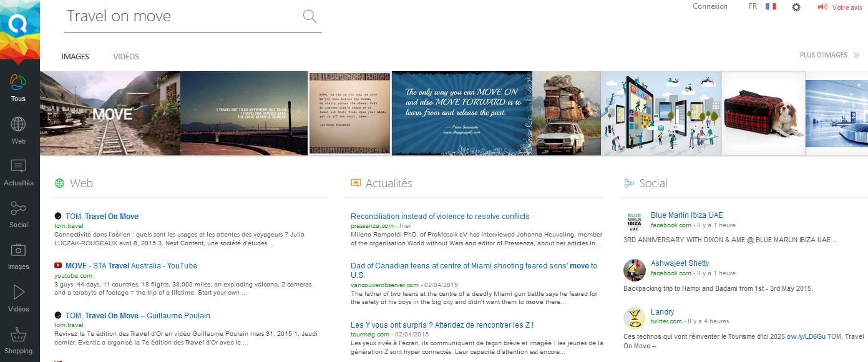Open Reconciliation instead of violence article
Image resolution: width=868 pixels, height=362 pixels.
(440, 217)
